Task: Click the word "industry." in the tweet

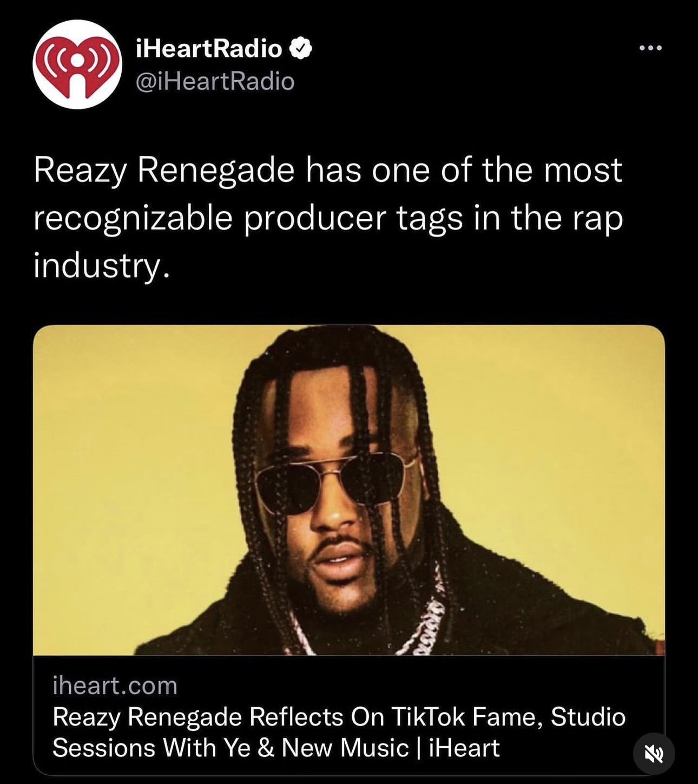Action: [x=102, y=265]
